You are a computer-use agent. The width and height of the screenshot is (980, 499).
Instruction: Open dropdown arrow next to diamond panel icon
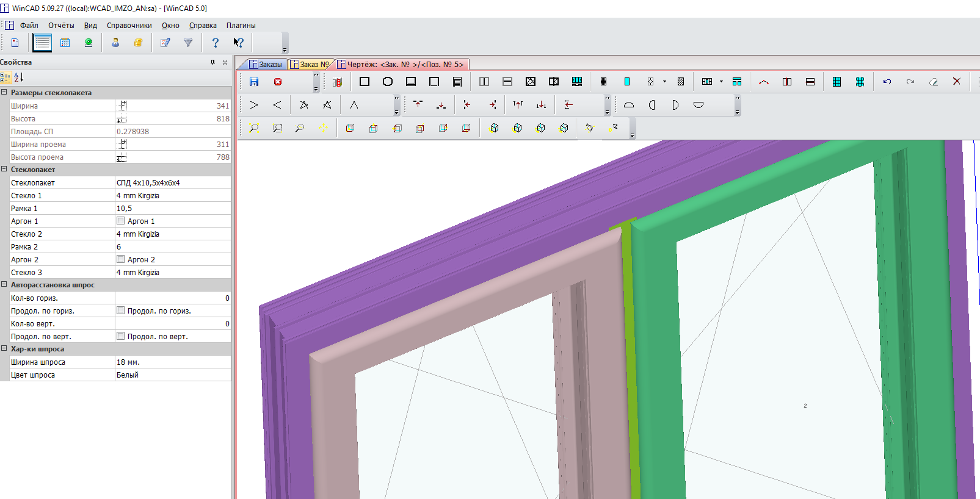click(x=665, y=82)
